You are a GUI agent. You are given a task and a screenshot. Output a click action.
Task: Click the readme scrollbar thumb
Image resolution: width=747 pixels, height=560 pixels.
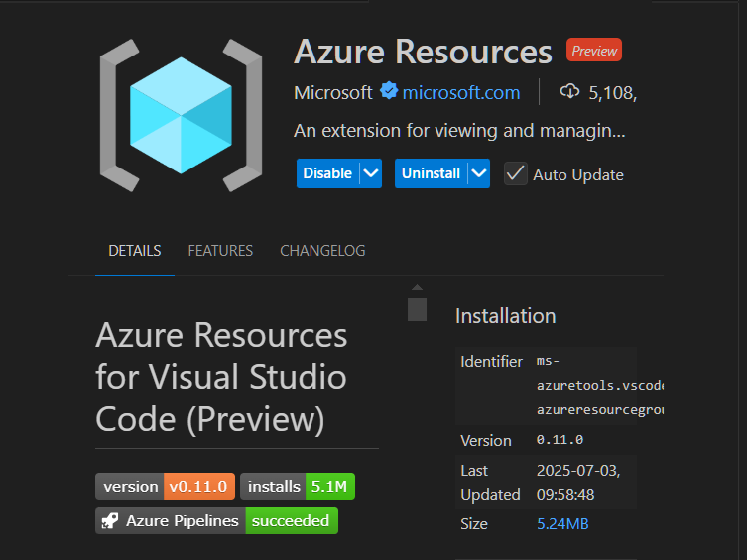point(417,310)
